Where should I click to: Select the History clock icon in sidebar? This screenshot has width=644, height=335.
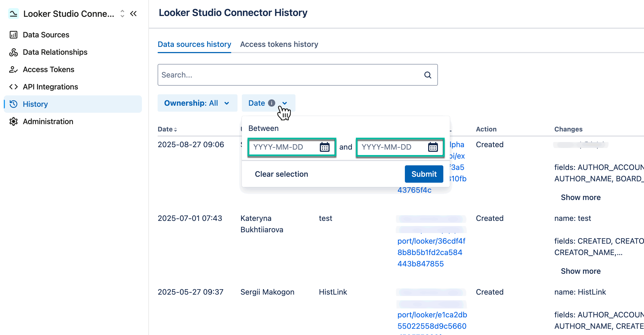[14, 104]
